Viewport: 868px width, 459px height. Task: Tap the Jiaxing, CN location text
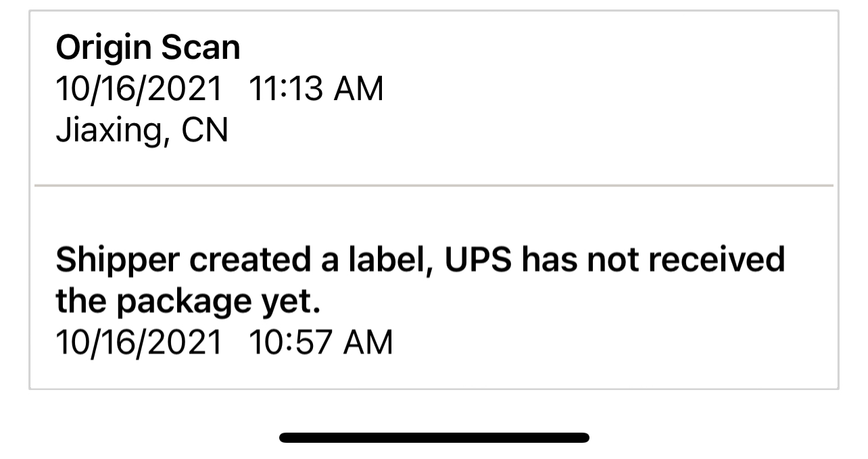[141, 131]
